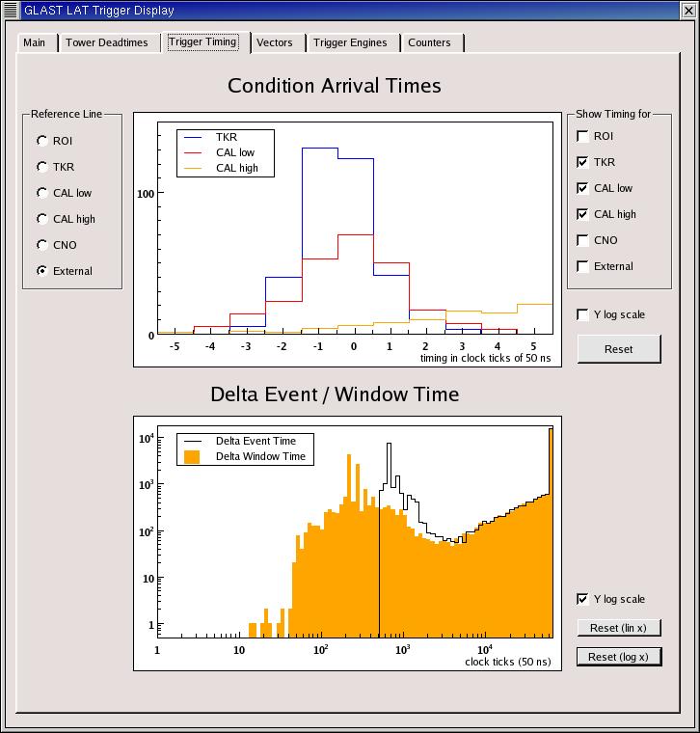
Task: Uncheck TKR in Show Timing for
Action: (x=582, y=163)
